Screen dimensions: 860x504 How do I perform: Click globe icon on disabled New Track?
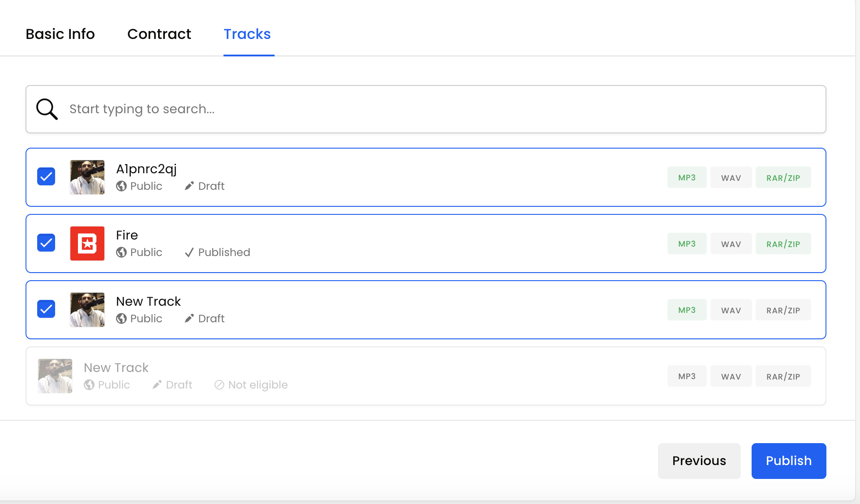(x=89, y=385)
